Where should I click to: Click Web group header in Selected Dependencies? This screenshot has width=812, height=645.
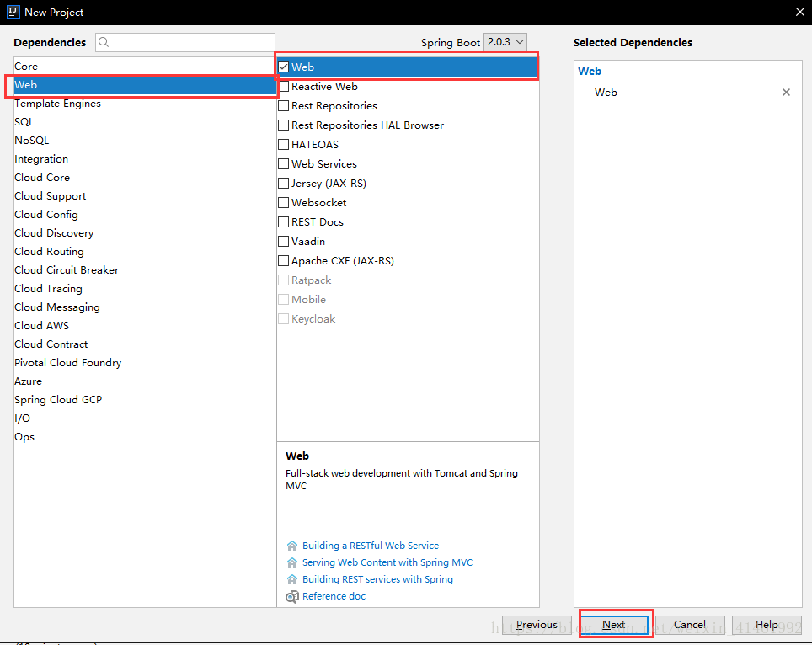coord(590,72)
